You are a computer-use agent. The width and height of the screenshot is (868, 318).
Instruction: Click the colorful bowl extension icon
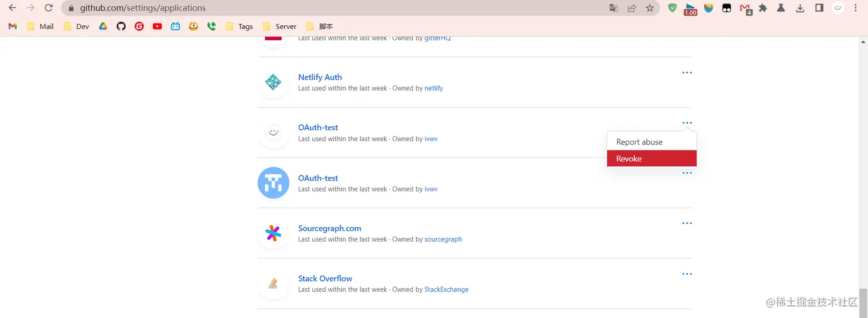tap(708, 8)
